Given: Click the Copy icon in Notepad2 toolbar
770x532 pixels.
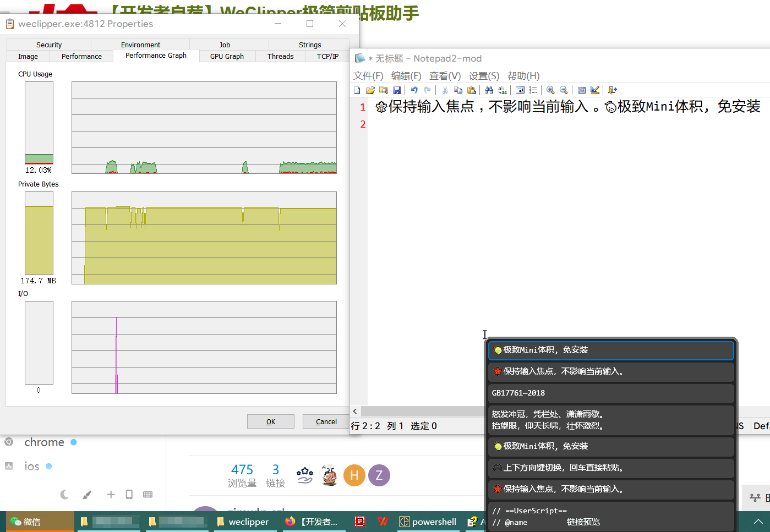Looking at the screenshot, I should 458,90.
